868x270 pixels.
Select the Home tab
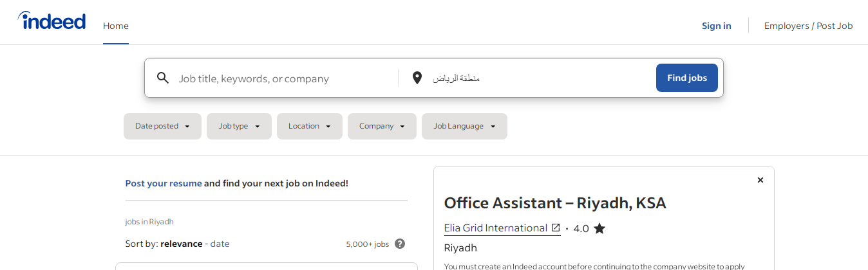[x=116, y=26]
